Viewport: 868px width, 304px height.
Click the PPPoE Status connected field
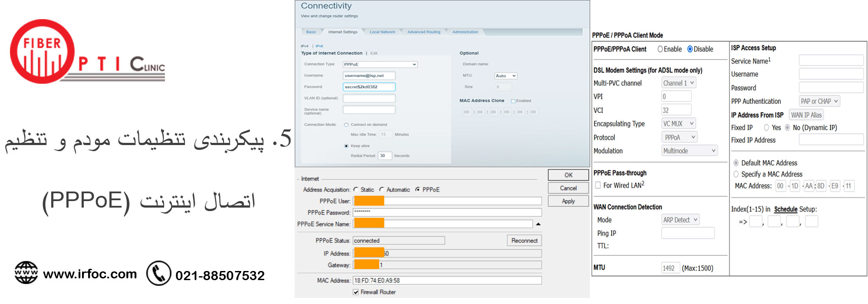point(399,241)
